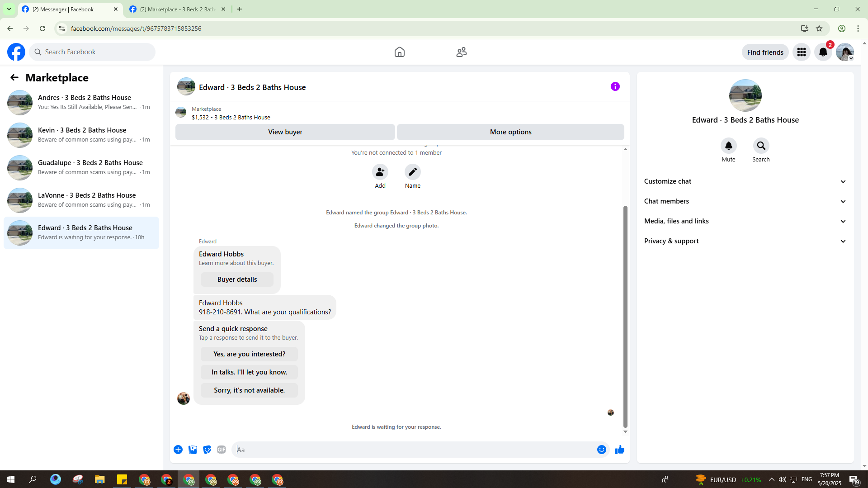
Task: Choose a sticker in composer
Action: (x=207, y=450)
